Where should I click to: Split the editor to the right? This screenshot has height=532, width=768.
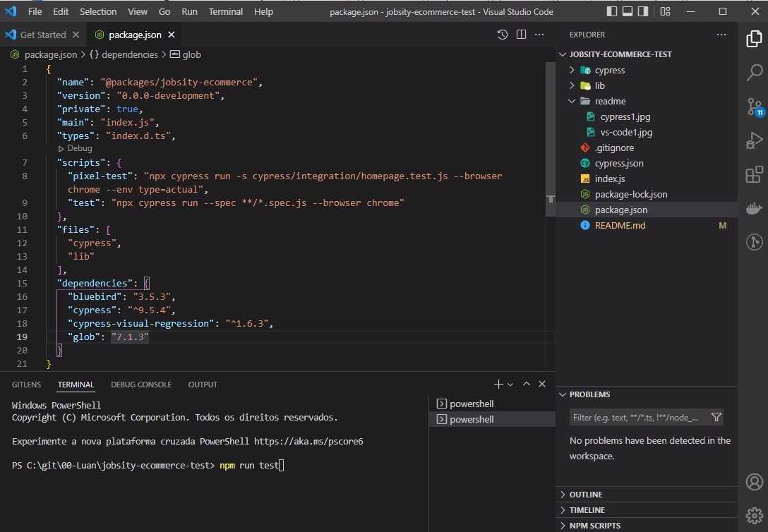click(x=521, y=35)
